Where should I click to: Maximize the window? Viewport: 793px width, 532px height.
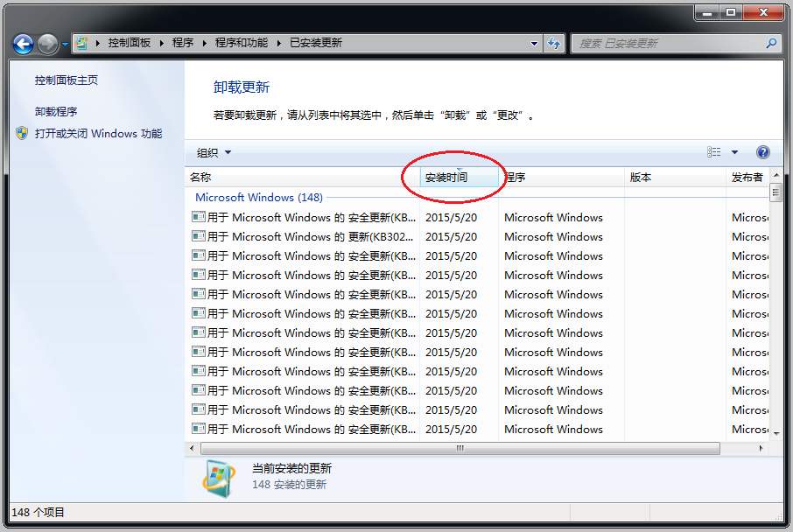[731, 12]
